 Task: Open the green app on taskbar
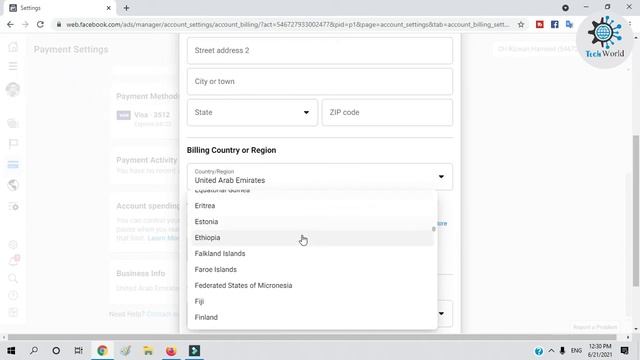(194, 351)
